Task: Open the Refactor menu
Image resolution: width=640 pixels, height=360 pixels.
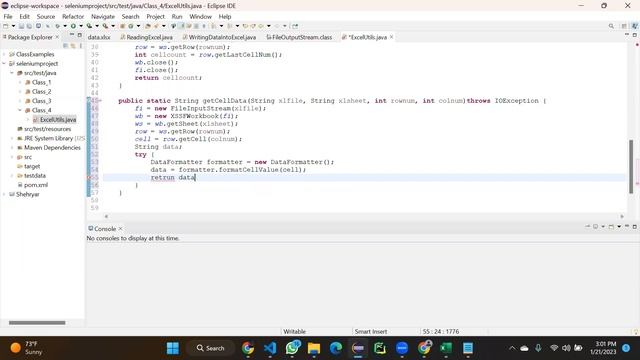Action: pyautogui.click(x=73, y=16)
